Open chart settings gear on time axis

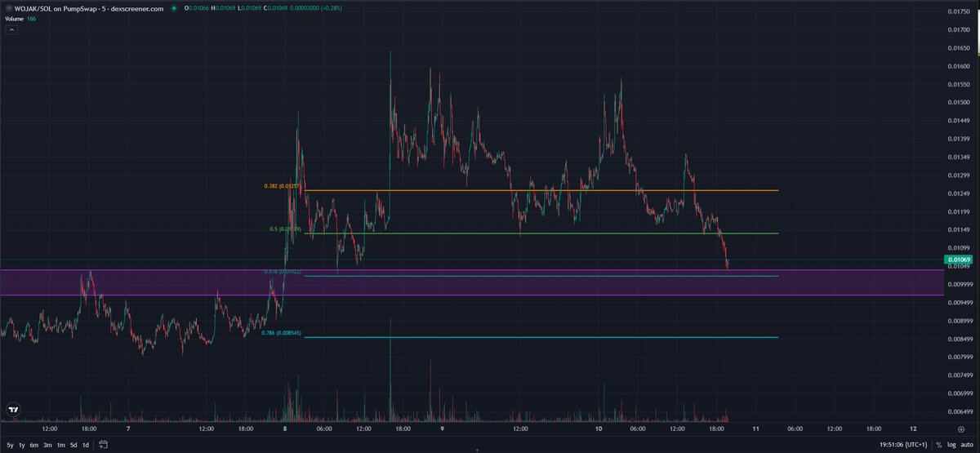960,428
